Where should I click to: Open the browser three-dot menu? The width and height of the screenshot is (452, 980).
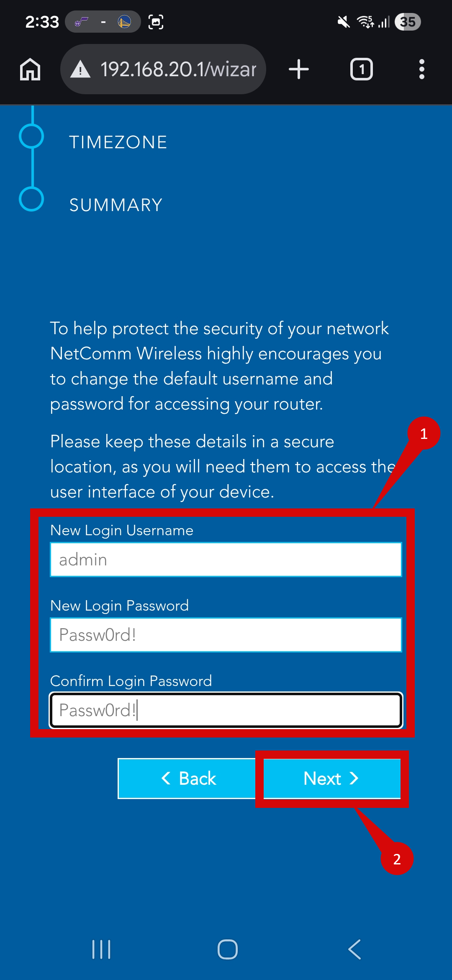click(x=421, y=69)
